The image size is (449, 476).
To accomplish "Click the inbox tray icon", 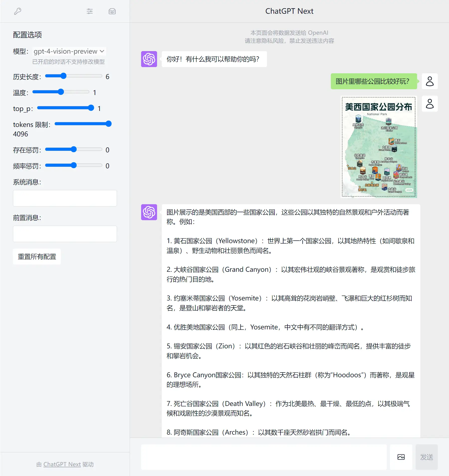I will pyautogui.click(x=112, y=11).
